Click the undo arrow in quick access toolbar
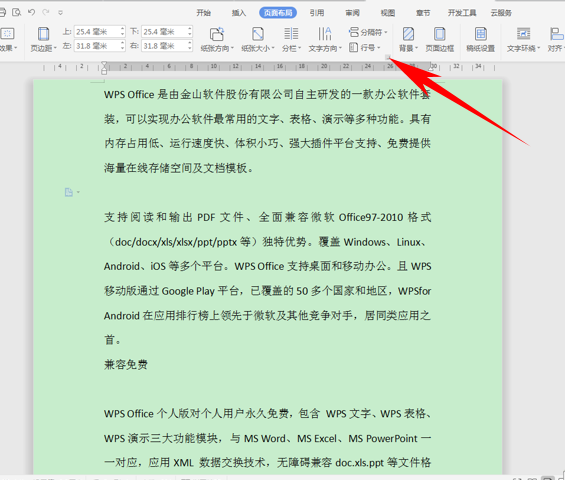This screenshot has width=565, height=480. pyautogui.click(x=31, y=12)
